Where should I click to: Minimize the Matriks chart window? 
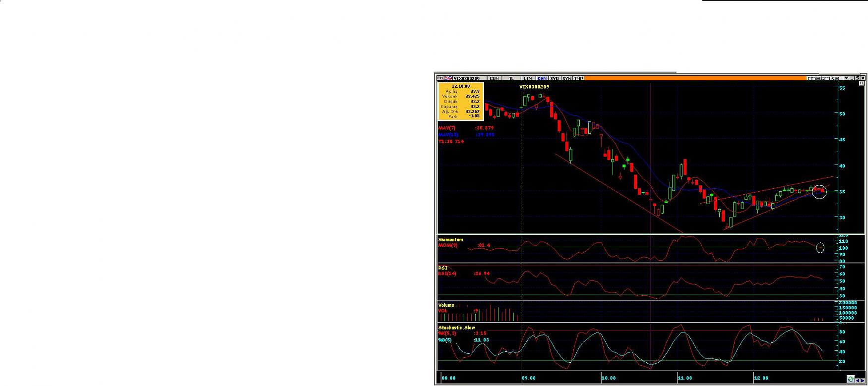[852, 78]
